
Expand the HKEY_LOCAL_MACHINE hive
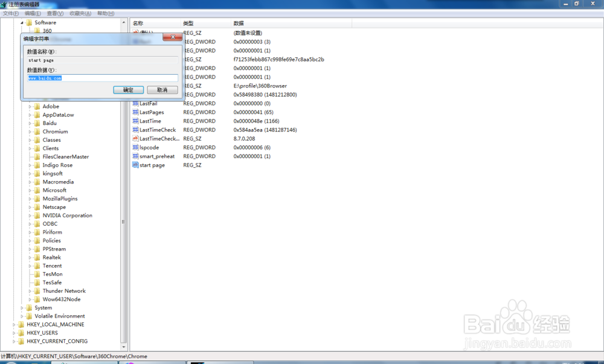coord(14,325)
